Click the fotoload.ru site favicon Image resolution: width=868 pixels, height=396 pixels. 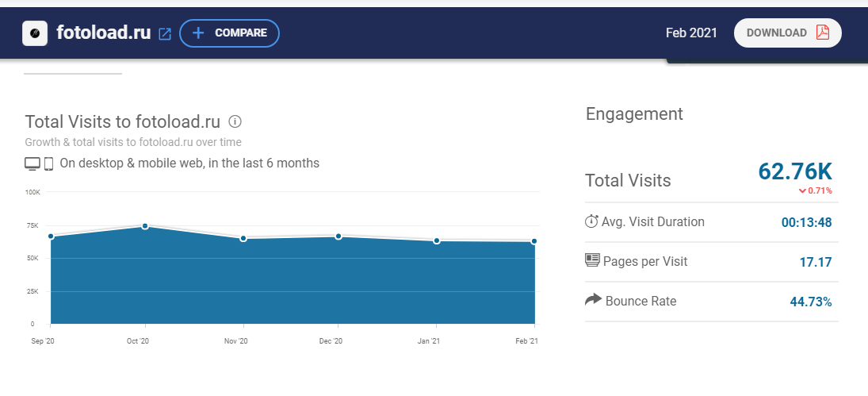coord(35,33)
